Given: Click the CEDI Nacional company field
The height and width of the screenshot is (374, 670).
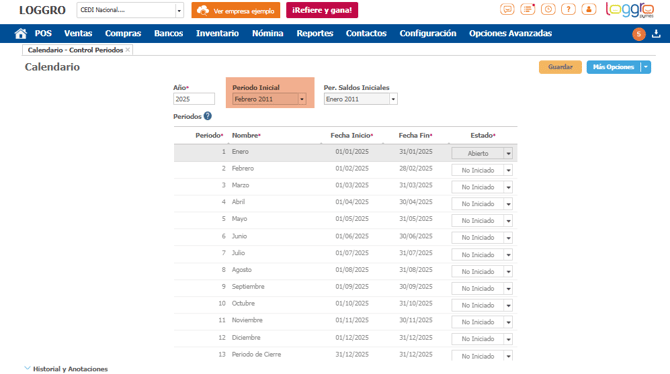Looking at the screenshot, I should click(126, 10).
